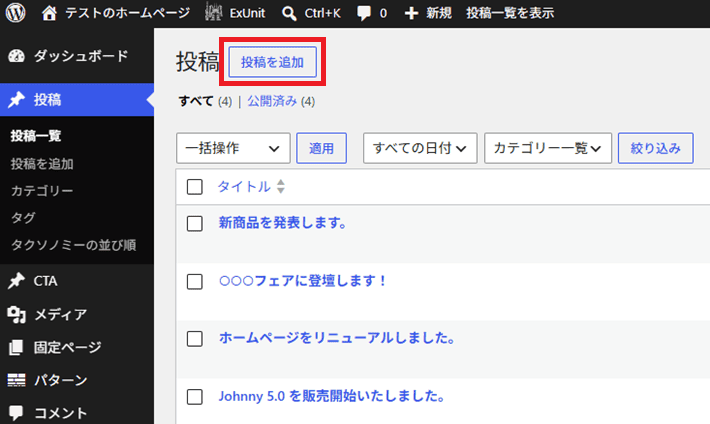710x424 pixels.
Task: Open 投稿一覧 submenu item
Action: click(36, 136)
